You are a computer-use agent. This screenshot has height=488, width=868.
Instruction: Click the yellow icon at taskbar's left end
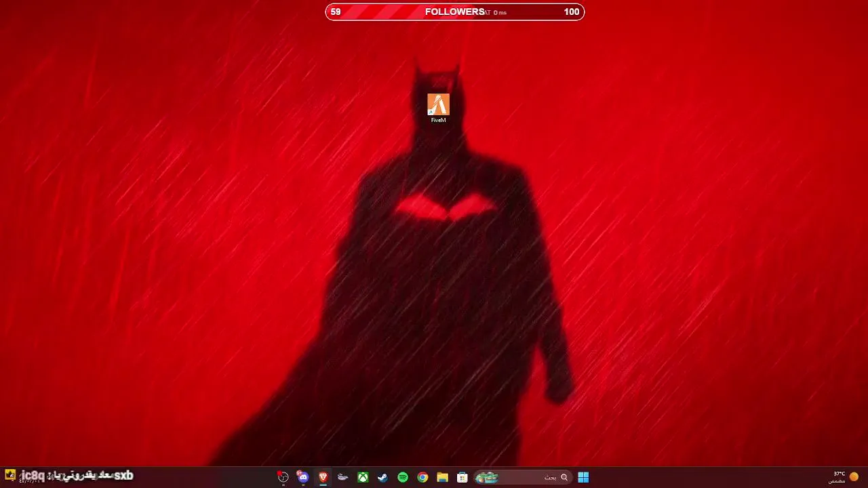(x=9, y=475)
